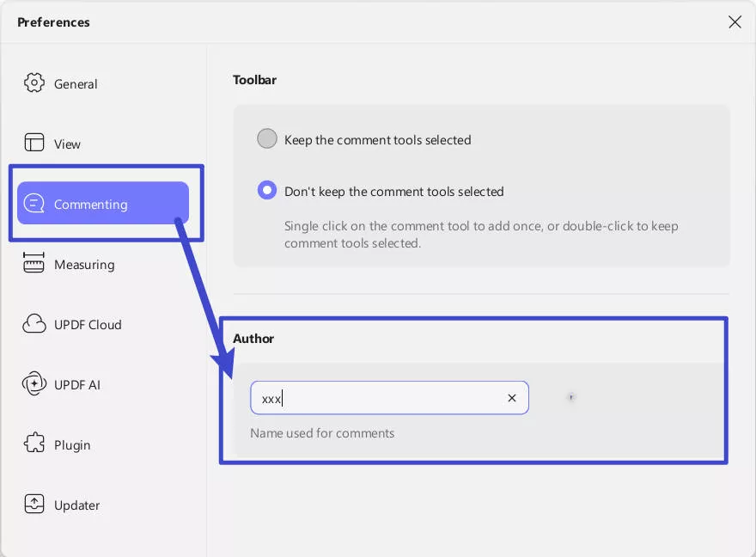Screen dimensions: 756x557
Task: Open the General preferences tab label
Action: click(x=76, y=84)
